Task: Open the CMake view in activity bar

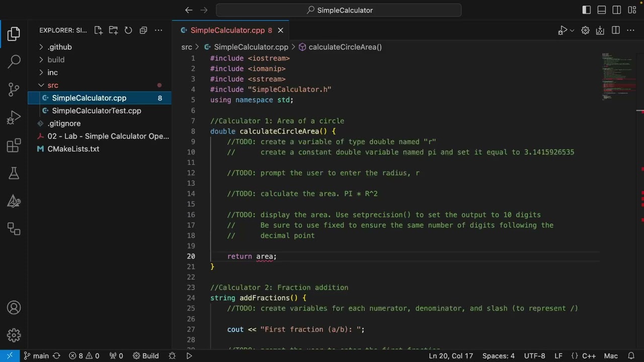Action: click(14, 202)
